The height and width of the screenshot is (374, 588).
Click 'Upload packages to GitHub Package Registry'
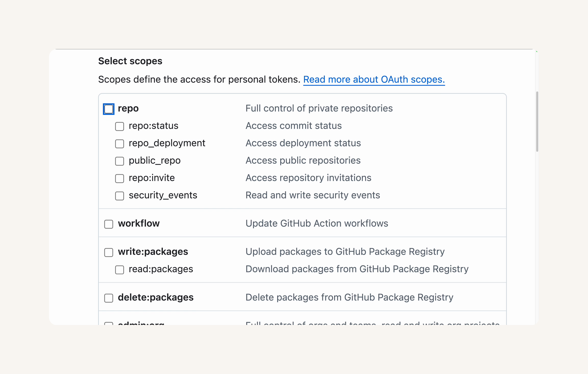(345, 252)
